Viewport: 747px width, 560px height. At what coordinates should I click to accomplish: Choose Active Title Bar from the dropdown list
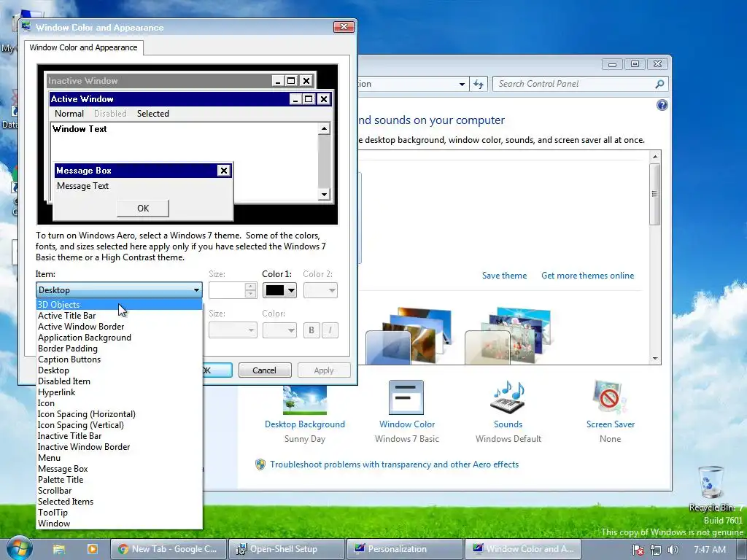coord(119,316)
